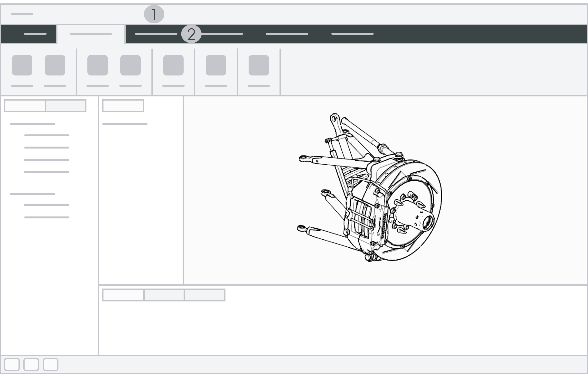The image size is (588, 374).
Task: Click the lone icon in the last ribbon group
Action: (259, 65)
